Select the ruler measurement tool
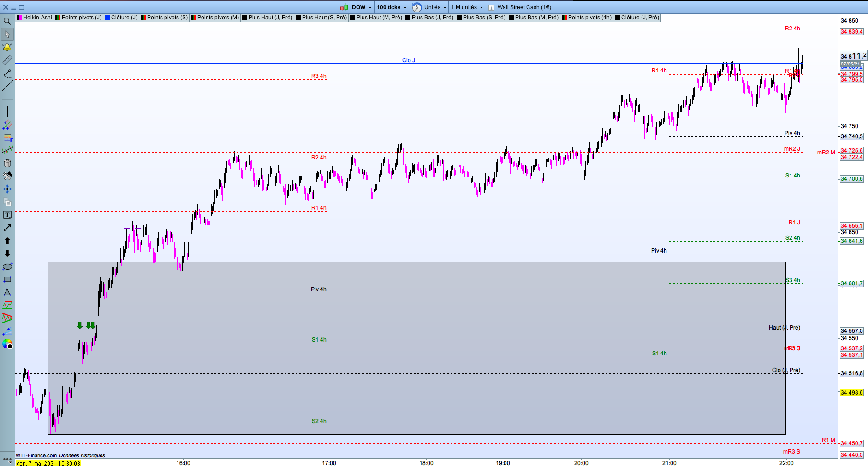Image resolution: width=868 pixels, height=466 pixels. pyautogui.click(x=7, y=60)
